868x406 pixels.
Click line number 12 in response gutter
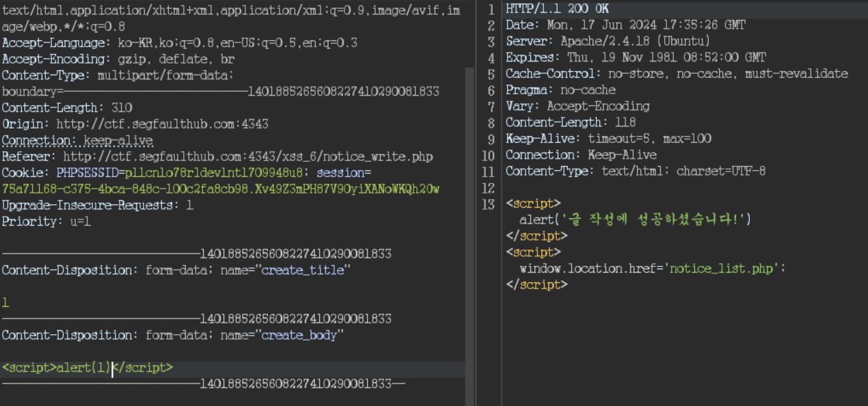click(488, 188)
